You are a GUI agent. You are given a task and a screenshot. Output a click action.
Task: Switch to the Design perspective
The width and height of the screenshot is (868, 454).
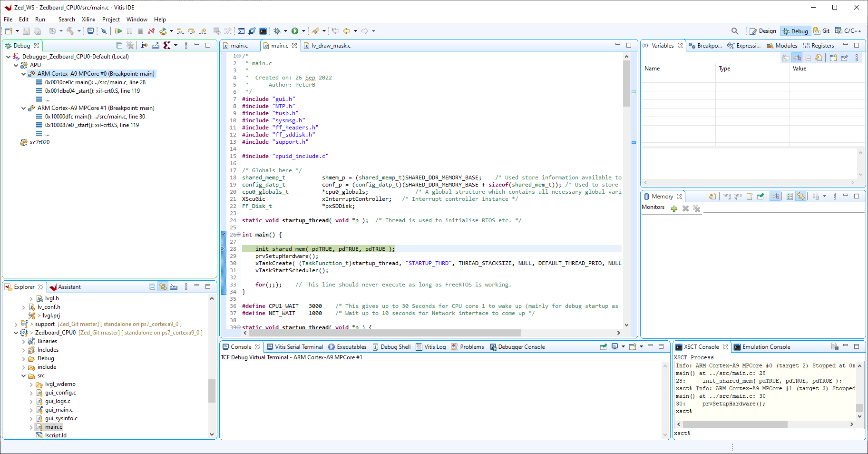pyautogui.click(x=763, y=31)
